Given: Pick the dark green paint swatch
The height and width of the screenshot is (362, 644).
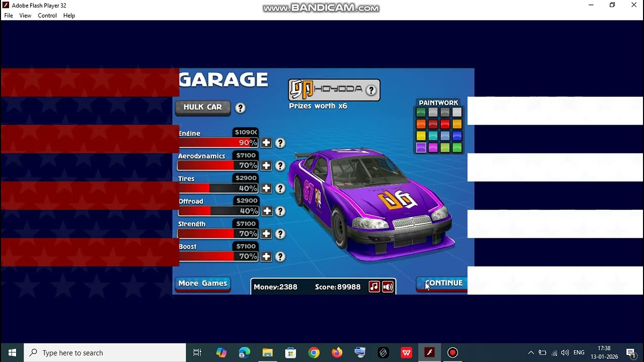Looking at the screenshot, I should pos(421,112).
